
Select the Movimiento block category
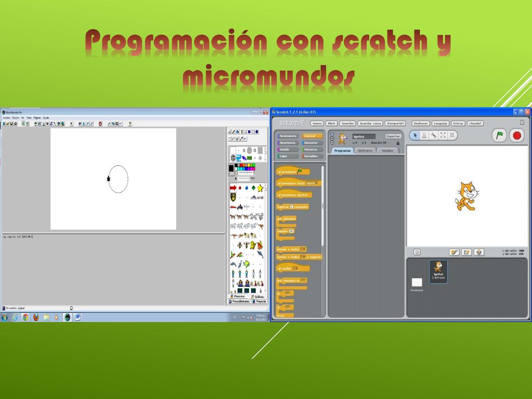(288, 136)
